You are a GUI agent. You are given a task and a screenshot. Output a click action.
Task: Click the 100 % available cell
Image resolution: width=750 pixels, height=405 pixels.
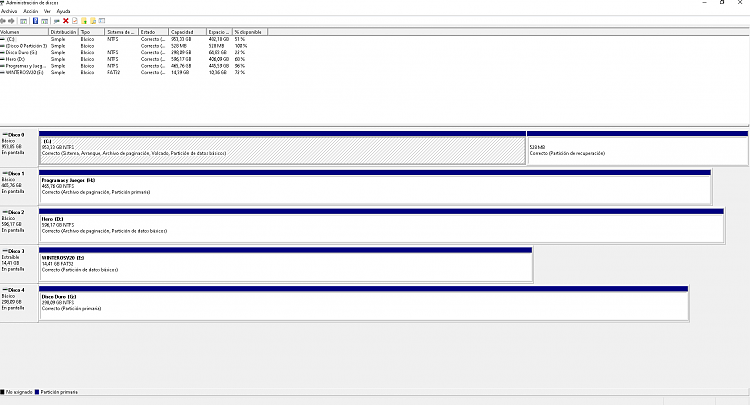241,46
